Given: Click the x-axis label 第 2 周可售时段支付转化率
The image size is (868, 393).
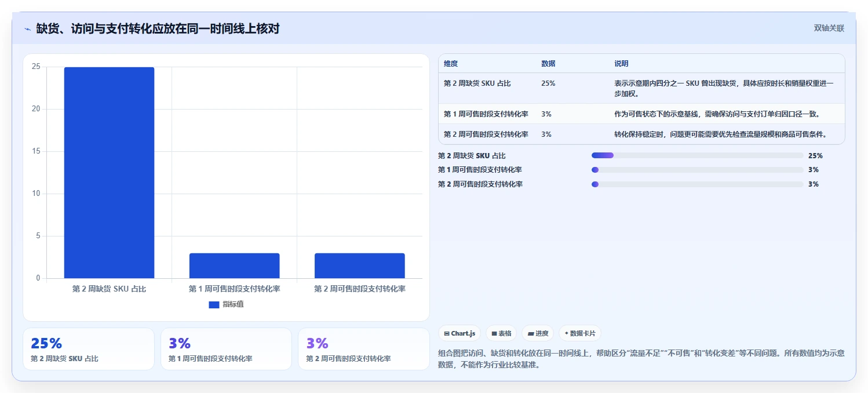Looking at the screenshot, I should tap(360, 289).
